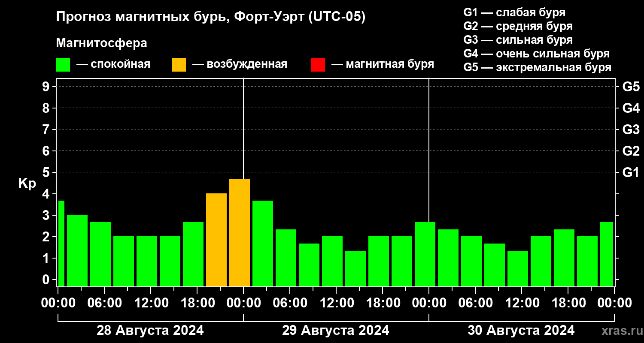Click 'G5 — экстремальная буря' legend line
The width and height of the screenshot is (644, 343).
click(x=537, y=67)
